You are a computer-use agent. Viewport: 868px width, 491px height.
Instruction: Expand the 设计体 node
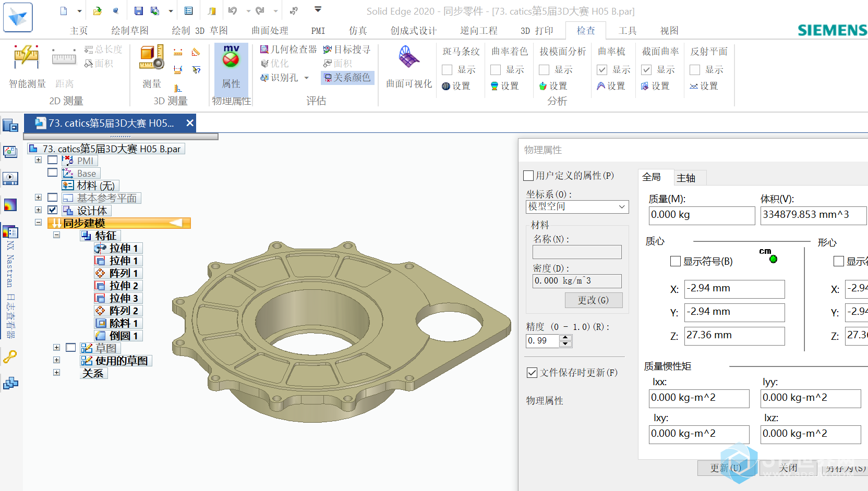(38, 210)
